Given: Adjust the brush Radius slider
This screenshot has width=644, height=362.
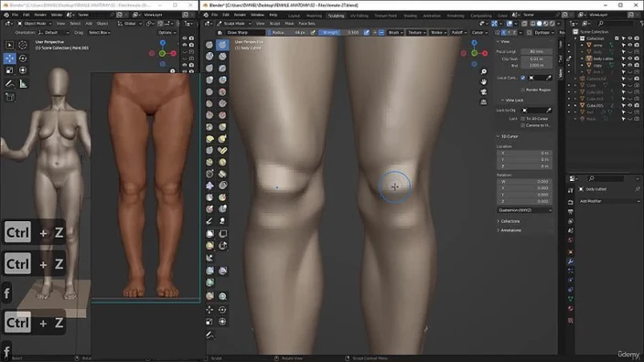Looking at the screenshot, I should (287, 32).
